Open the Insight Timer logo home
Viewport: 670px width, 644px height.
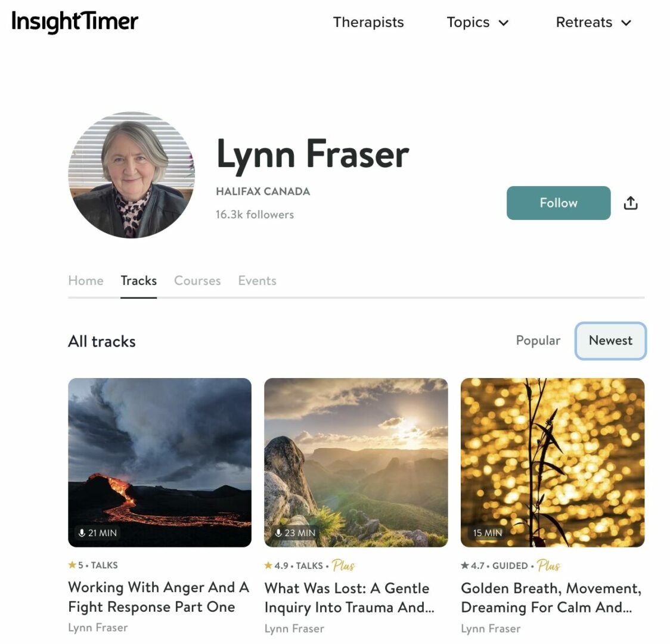75,21
